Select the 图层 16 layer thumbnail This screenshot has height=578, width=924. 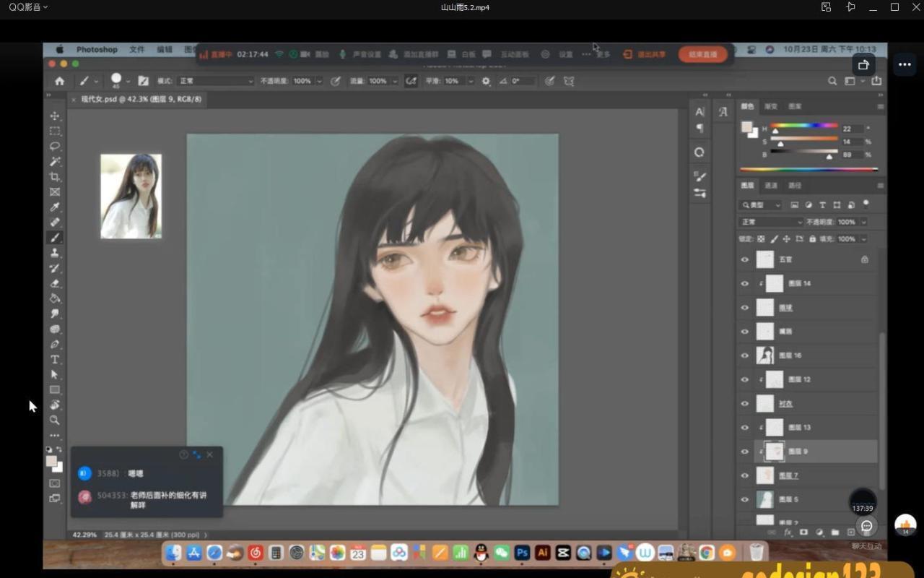pos(764,355)
